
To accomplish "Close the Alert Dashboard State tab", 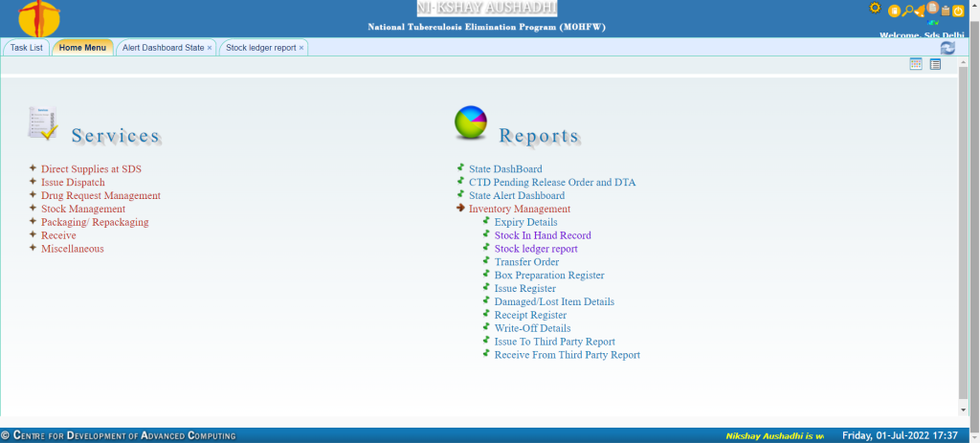I will pos(210,48).
